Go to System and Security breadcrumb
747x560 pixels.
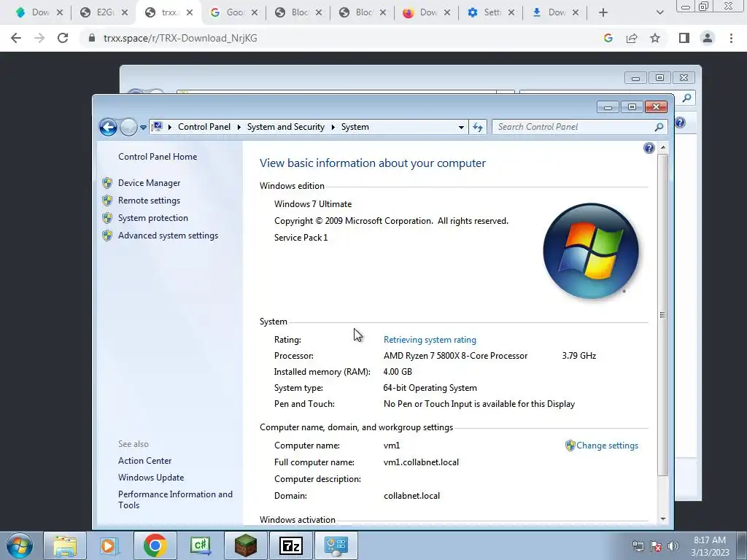point(285,127)
